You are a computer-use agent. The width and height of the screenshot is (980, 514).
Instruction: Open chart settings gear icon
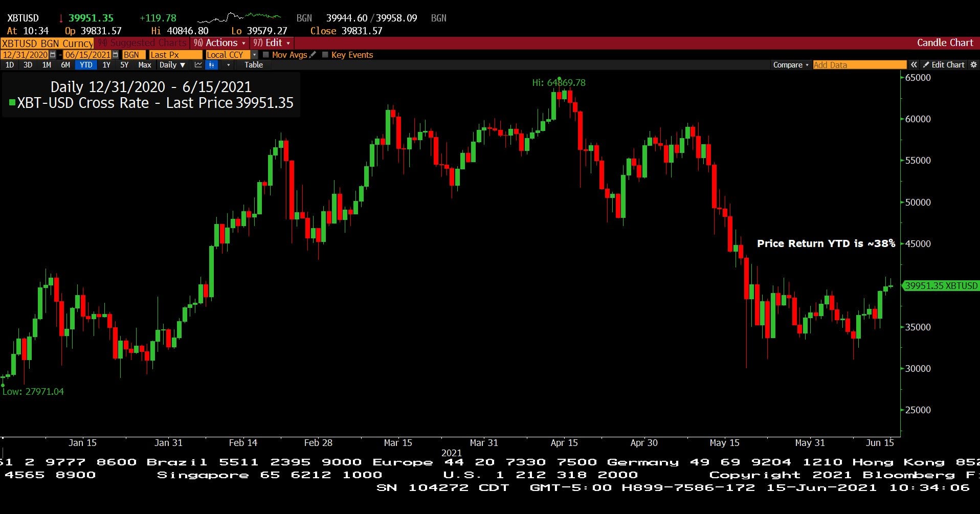[x=973, y=65]
